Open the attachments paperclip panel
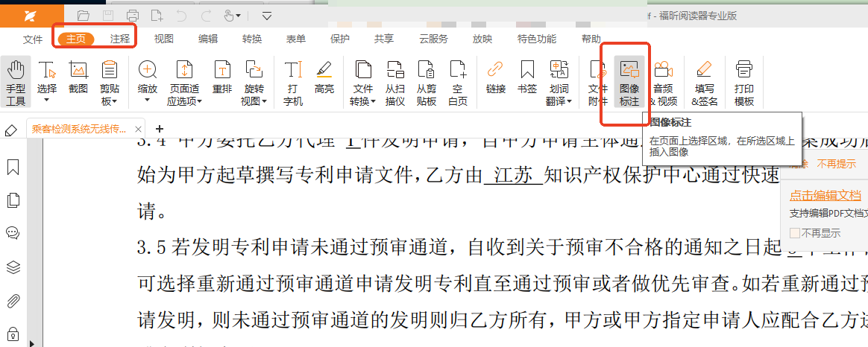The width and height of the screenshot is (868, 347). 13,301
